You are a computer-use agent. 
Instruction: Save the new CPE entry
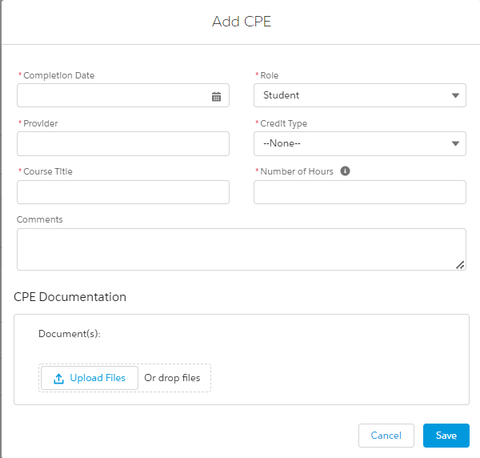446,435
